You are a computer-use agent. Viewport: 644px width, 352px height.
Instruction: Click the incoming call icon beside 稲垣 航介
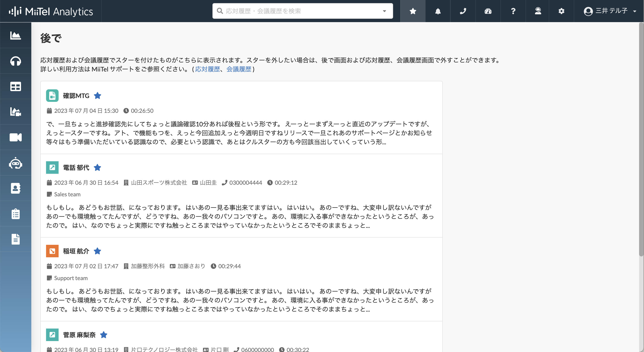point(52,251)
